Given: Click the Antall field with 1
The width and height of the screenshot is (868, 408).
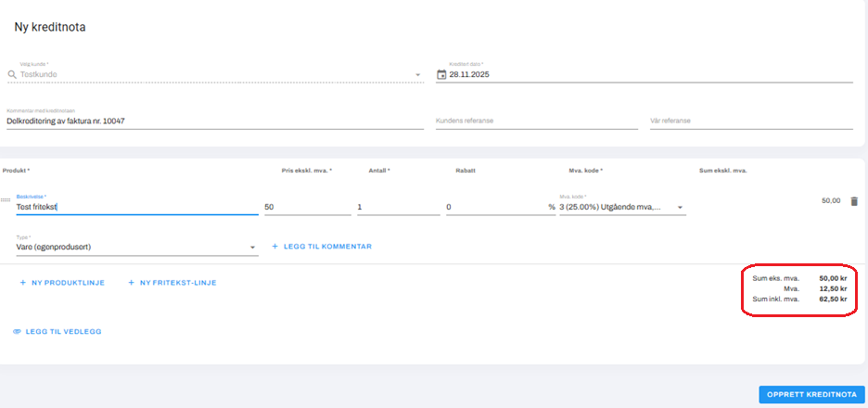Looking at the screenshot, I should point(399,207).
